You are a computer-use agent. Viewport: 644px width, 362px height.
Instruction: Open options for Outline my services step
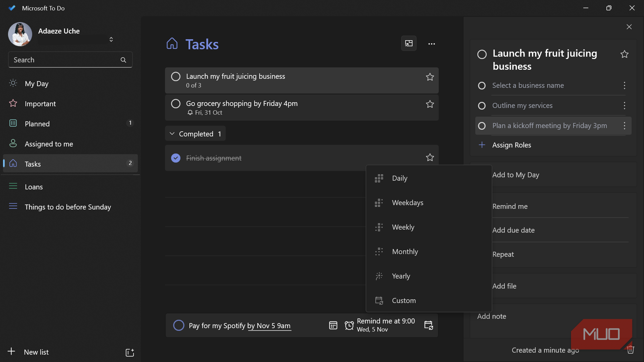tap(624, 106)
